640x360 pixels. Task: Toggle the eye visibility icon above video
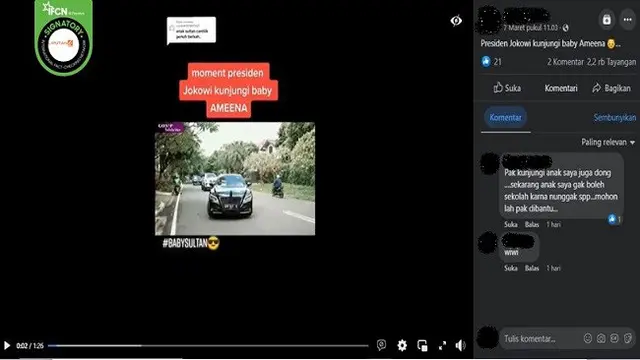click(456, 20)
